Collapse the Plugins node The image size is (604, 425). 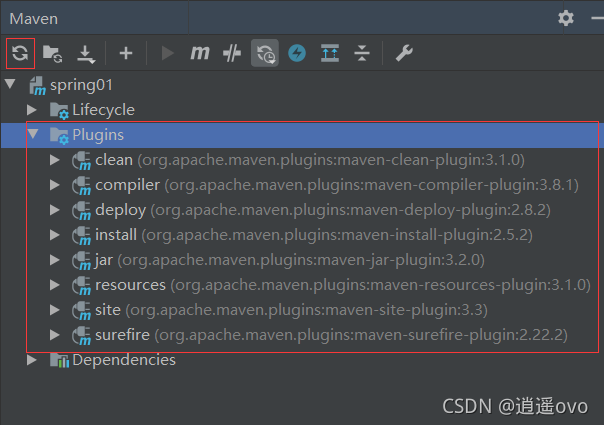click(x=33, y=134)
